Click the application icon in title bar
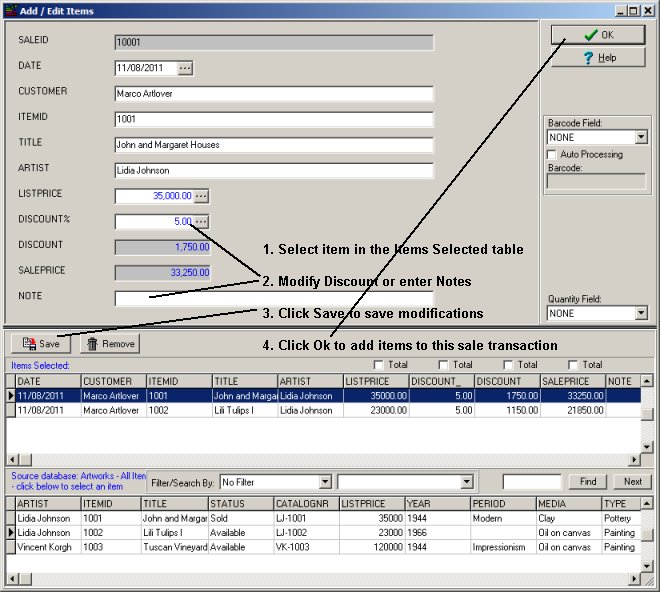660x592 pixels. 11,11
